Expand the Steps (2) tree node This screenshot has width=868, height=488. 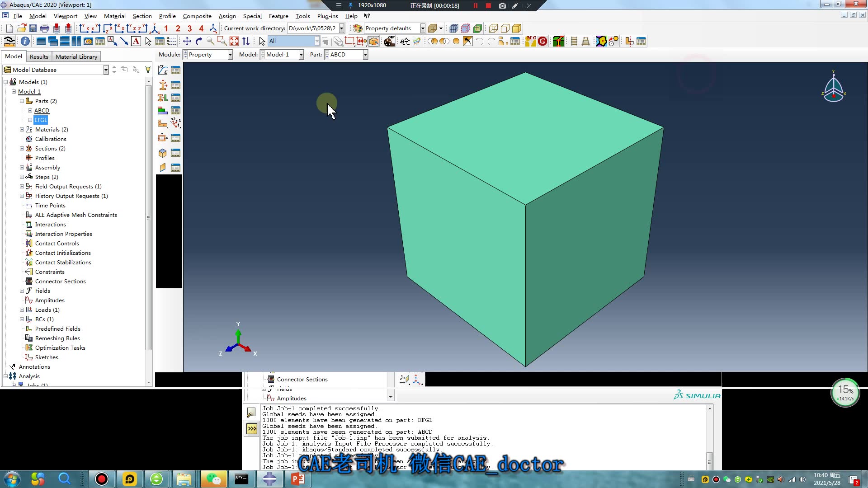coord(22,177)
